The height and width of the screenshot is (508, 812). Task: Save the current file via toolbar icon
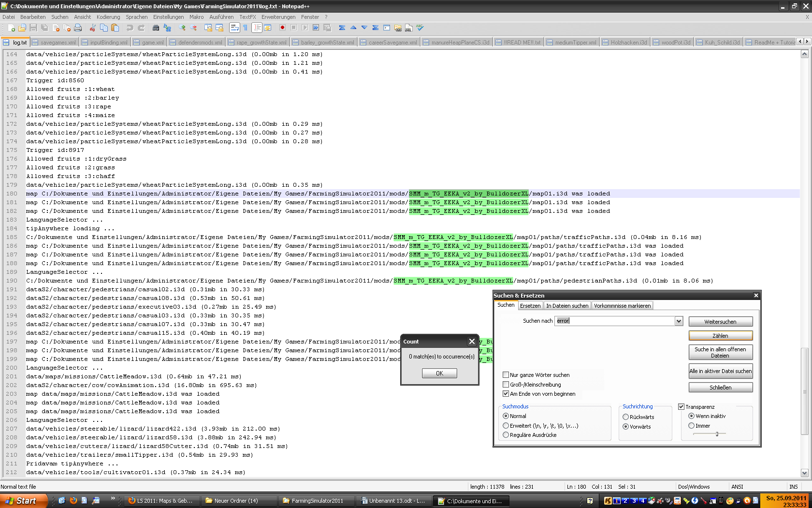click(33, 28)
